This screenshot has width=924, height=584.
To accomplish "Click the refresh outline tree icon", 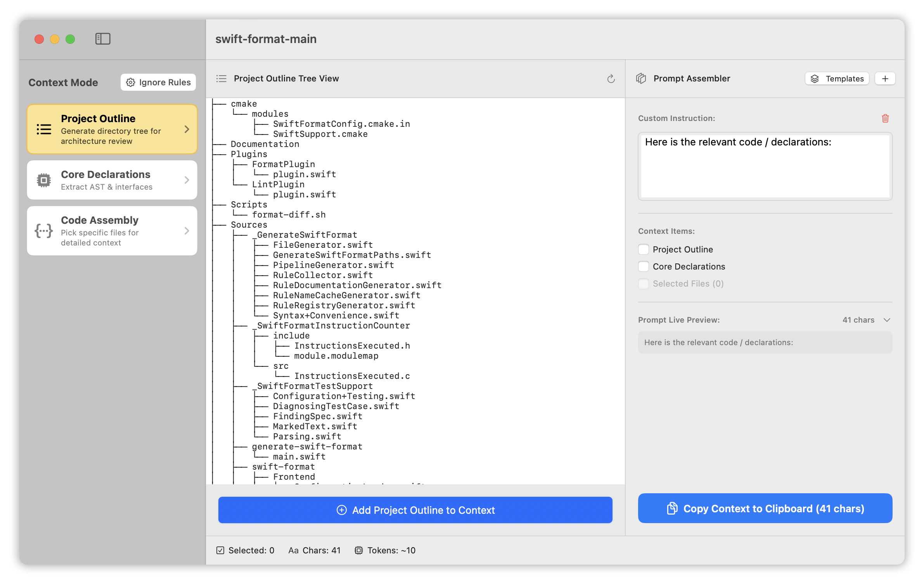I will click(x=611, y=79).
